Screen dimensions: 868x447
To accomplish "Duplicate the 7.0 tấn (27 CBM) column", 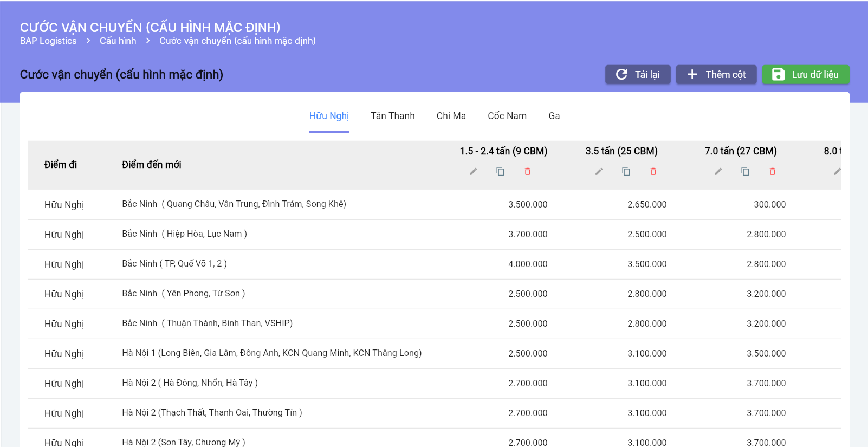I will [x=745, y=172].
